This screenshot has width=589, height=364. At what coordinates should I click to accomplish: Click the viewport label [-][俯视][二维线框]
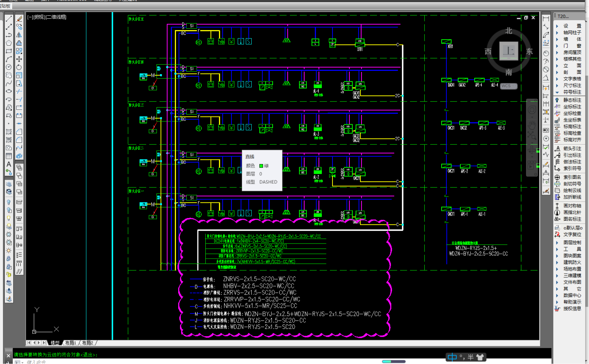(47, 17)
